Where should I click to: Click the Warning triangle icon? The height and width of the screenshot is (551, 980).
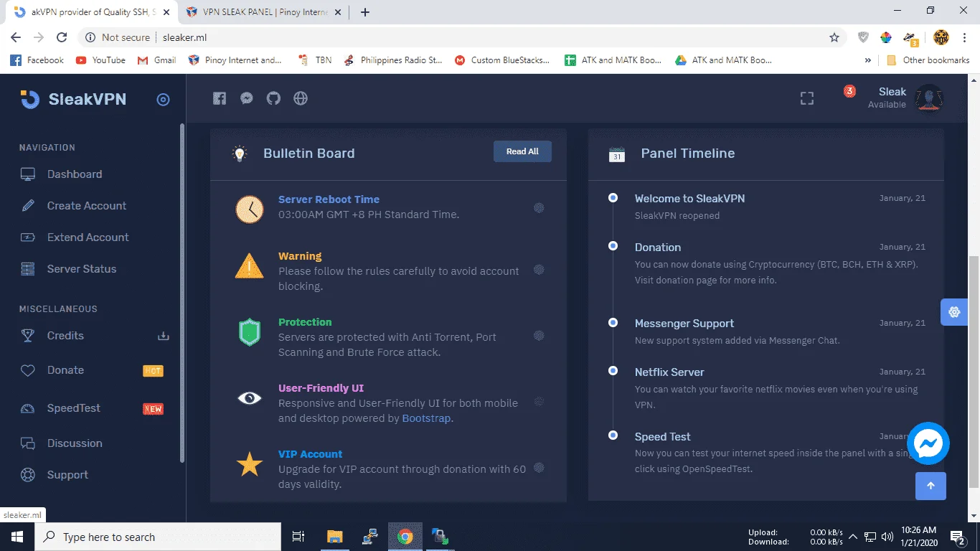point(250,266)
